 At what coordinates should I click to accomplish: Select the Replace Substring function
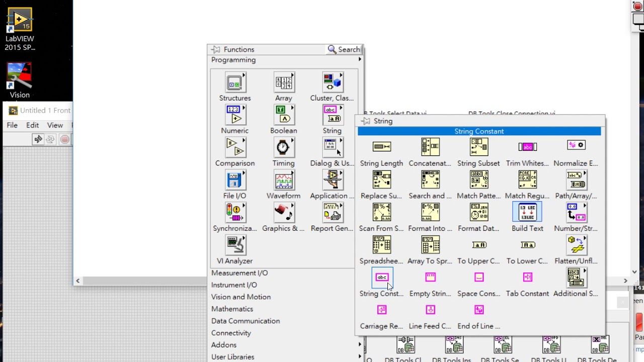coord(382,179)
